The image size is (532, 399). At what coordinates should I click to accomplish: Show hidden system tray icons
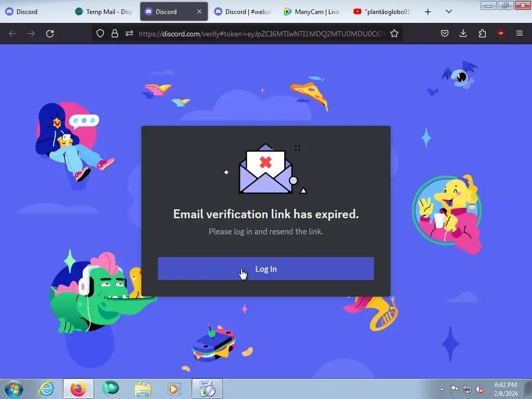pyautogui.click(x=442, y=389)
